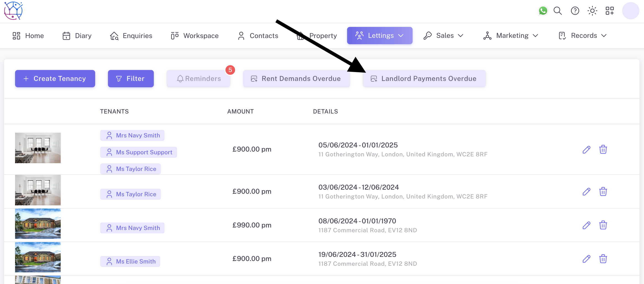Delete the 03/06/2024 Taylor Rice tenancy
The image size is (644, 284).
(603, 192)
